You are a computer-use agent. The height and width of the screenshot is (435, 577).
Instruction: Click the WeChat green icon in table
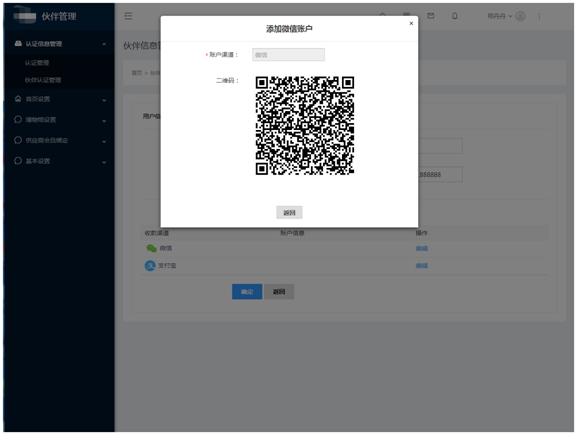152,248
